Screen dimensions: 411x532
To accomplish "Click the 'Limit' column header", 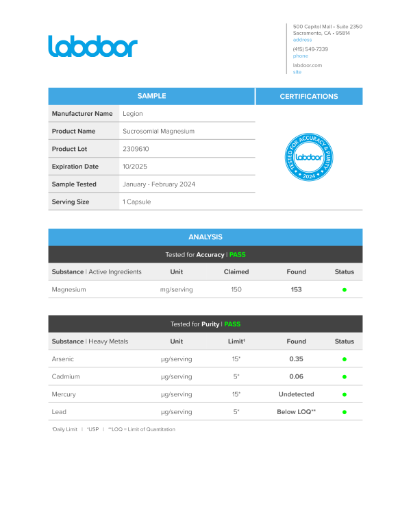I will (236, 341).
